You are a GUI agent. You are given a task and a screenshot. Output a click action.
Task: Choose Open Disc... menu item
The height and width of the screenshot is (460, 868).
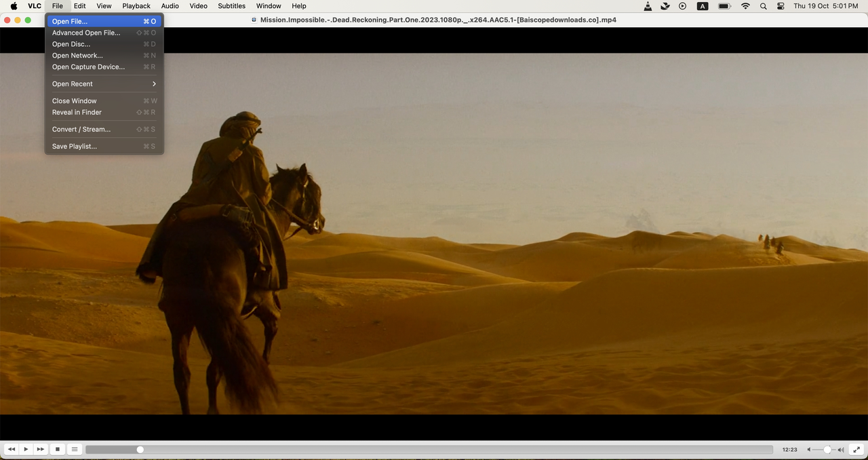tap(104, 44)
